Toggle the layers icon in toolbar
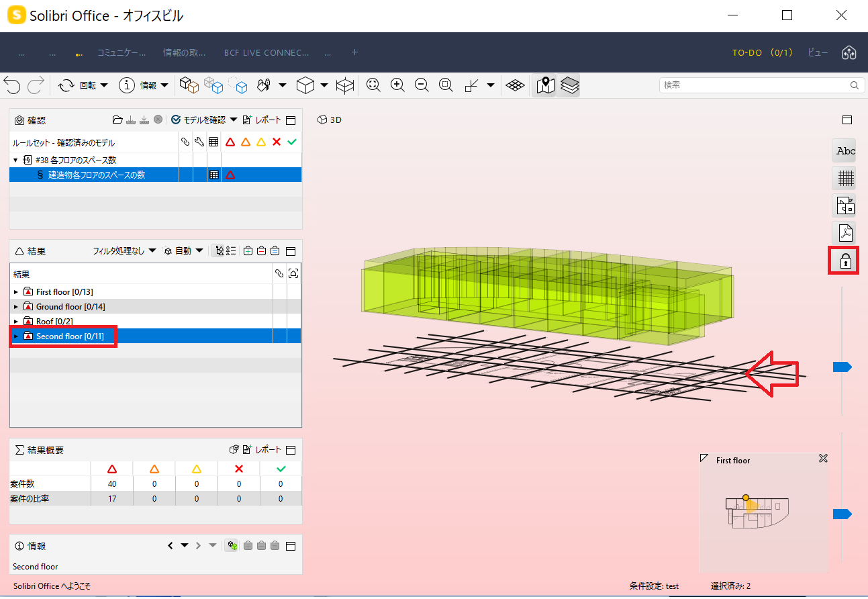The height and width of the screenshot is (599, 868). pyautogui.click(x=570, y=85)
